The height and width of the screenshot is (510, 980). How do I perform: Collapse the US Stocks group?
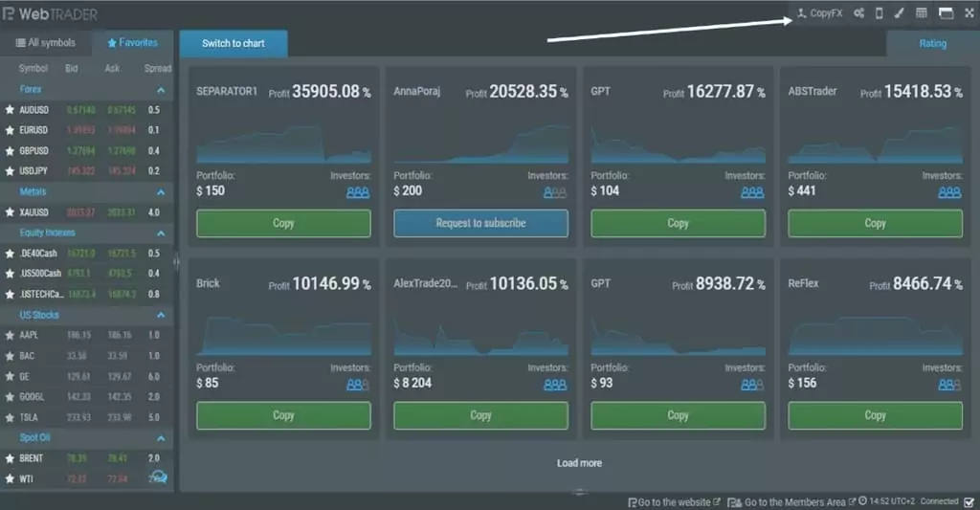pyautogui.click(x=161, y=315)
